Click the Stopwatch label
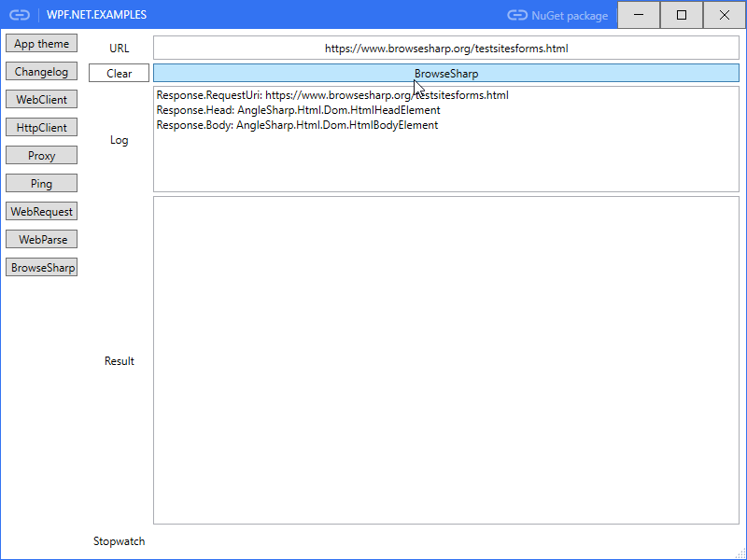Viewport: 747px width, 560px height. click(120, 541)
